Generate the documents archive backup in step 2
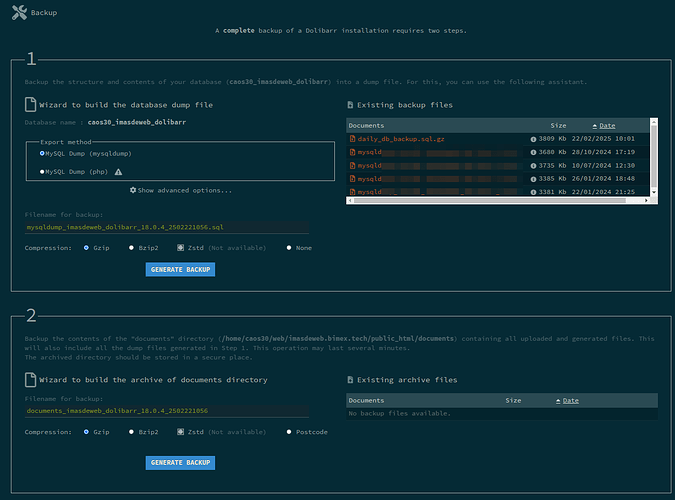The width and height of the screenshot is (675, 500). coord(180,463)
